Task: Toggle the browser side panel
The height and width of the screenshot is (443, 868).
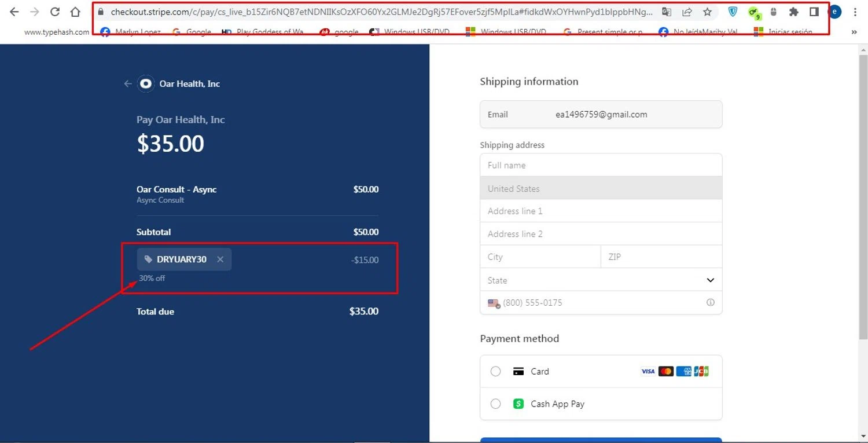Action: pos(814,12)
